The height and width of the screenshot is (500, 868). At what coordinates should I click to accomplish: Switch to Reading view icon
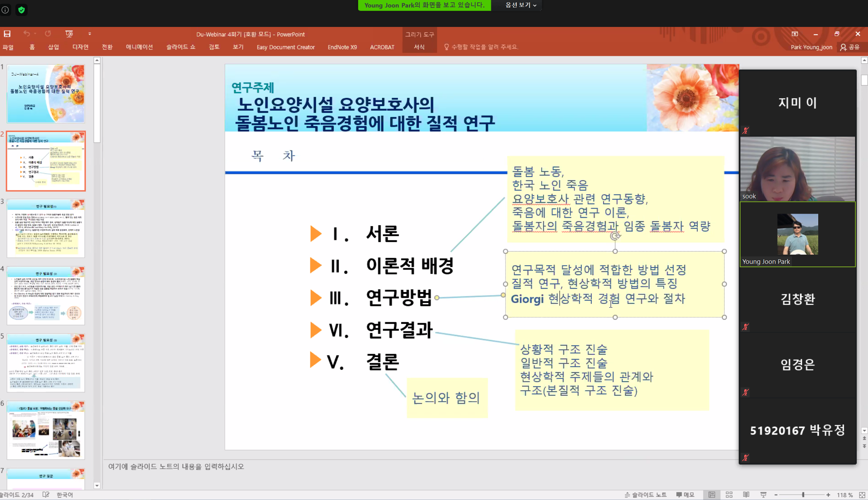pyautogui.click(x=746, y=495)
